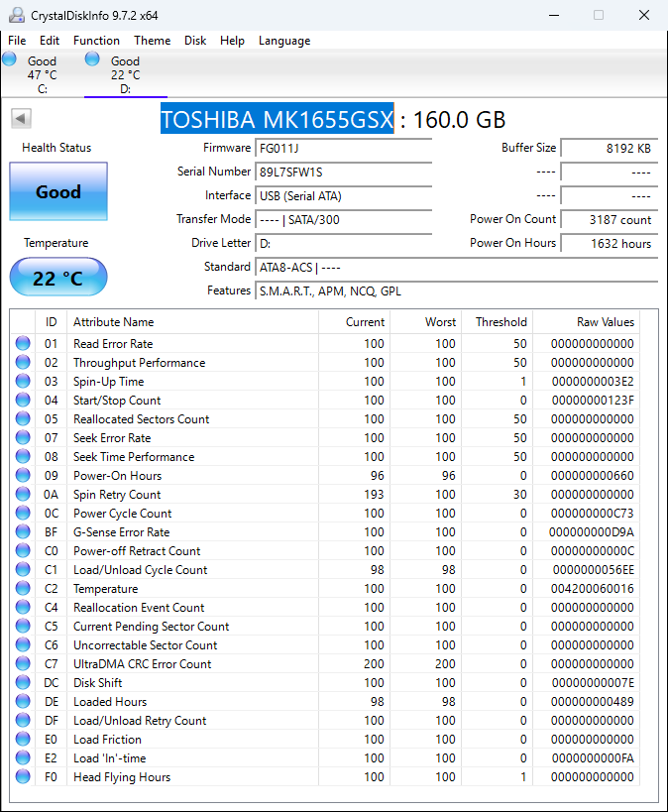Click the CrystalDiskInfo title bar icon
668x812 pixels.
pos(17,15)
